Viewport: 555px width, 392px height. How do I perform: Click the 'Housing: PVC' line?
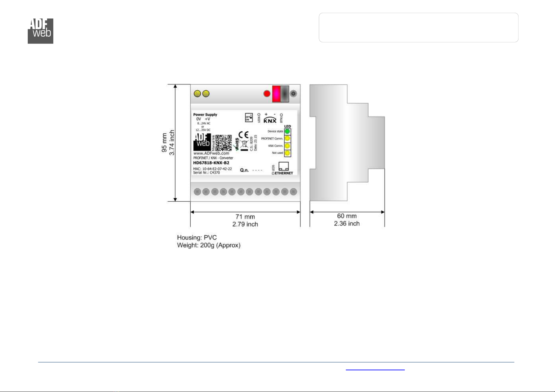coord(197,238)
